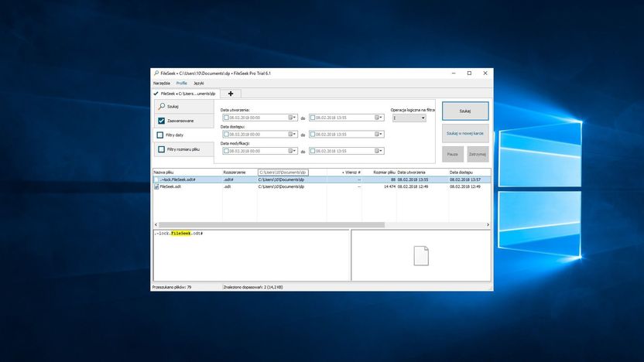
Task: Click status bar text Znaleziono dopasowań: 2
Action: [x=253, y=287]
